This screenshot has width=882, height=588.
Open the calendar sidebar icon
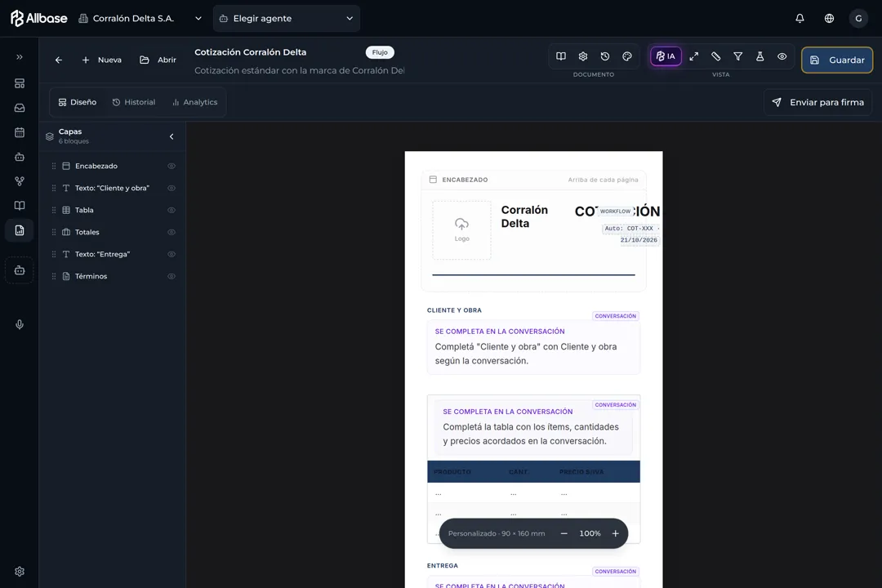[x=19, y=132]
